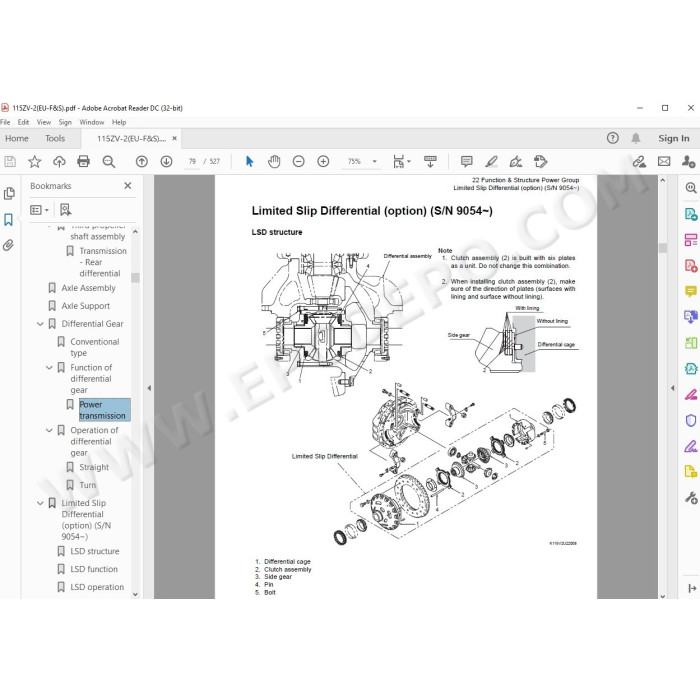The width and height of the screenshot is (700, 700).
Task: Add a comment note
Action: 467,162
